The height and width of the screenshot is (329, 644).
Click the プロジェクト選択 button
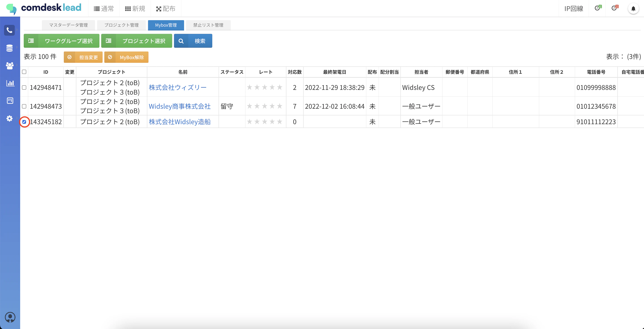click(x=137, y=41)
